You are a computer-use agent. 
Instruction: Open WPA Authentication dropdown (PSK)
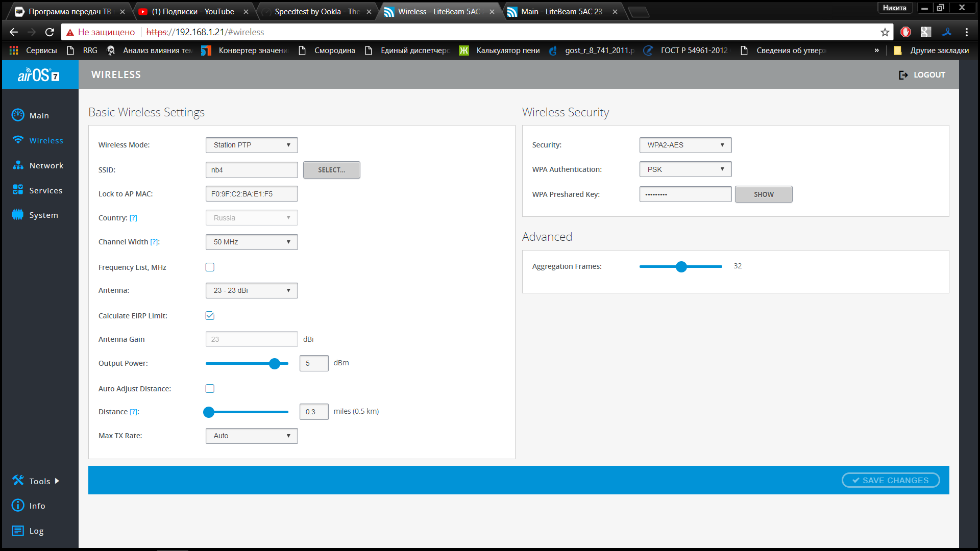pyautogui.click(x=685, y=169)
